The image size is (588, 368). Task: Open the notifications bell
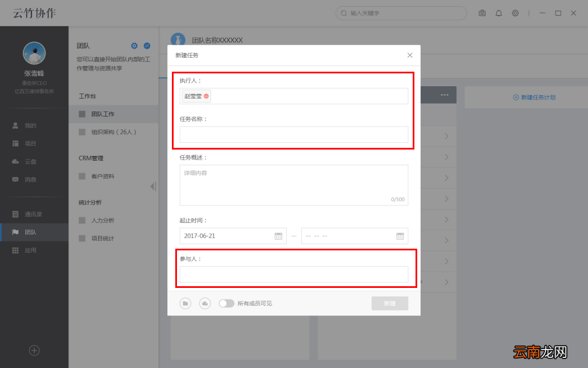tap(499, 13)
